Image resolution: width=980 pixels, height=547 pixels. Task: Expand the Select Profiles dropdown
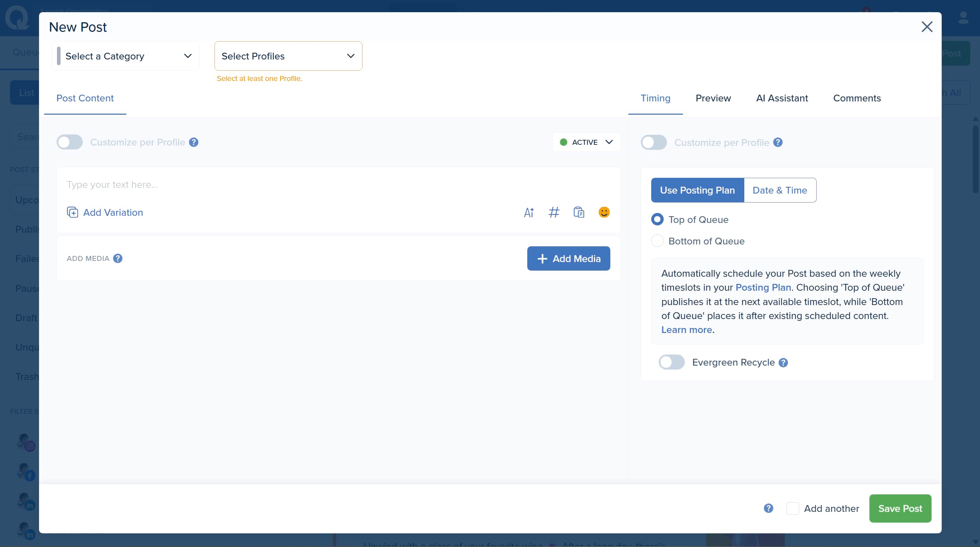tap(288, 56)
